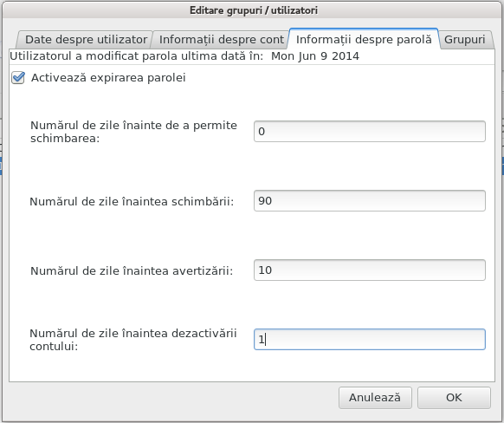The image size is (504, 423).
Task: Click the last password change label
Action: point(137,56)
